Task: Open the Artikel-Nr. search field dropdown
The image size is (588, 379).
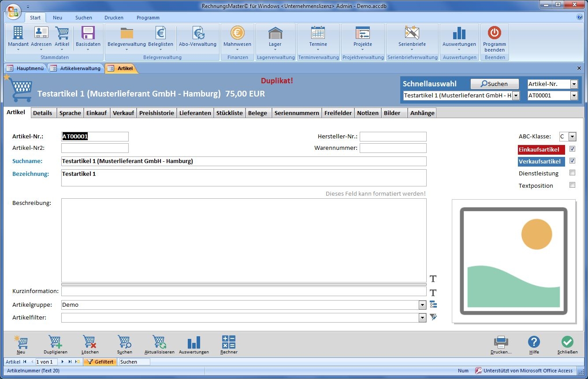Action: pos(574,84)
